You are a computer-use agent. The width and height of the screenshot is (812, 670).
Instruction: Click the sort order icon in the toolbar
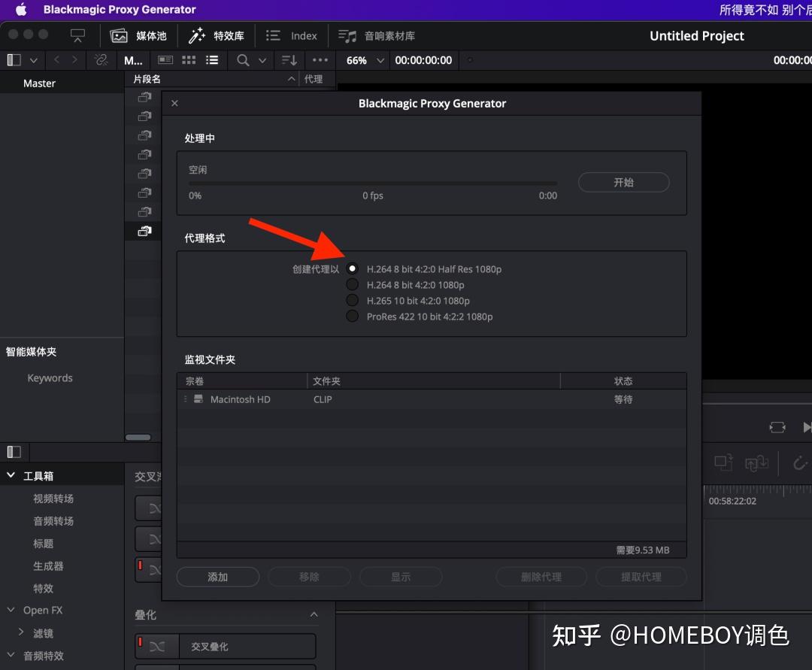pyautogui.click(x=289, y=60)
